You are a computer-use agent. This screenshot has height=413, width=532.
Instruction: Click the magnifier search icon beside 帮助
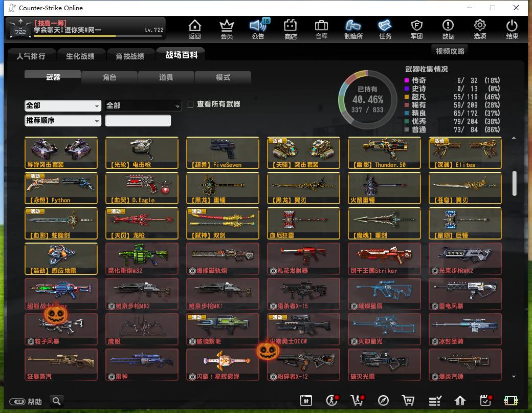[x=57, y=401]
